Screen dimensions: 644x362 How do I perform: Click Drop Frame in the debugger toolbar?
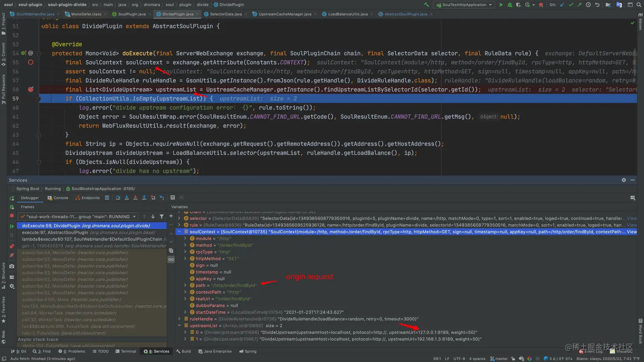153,198
